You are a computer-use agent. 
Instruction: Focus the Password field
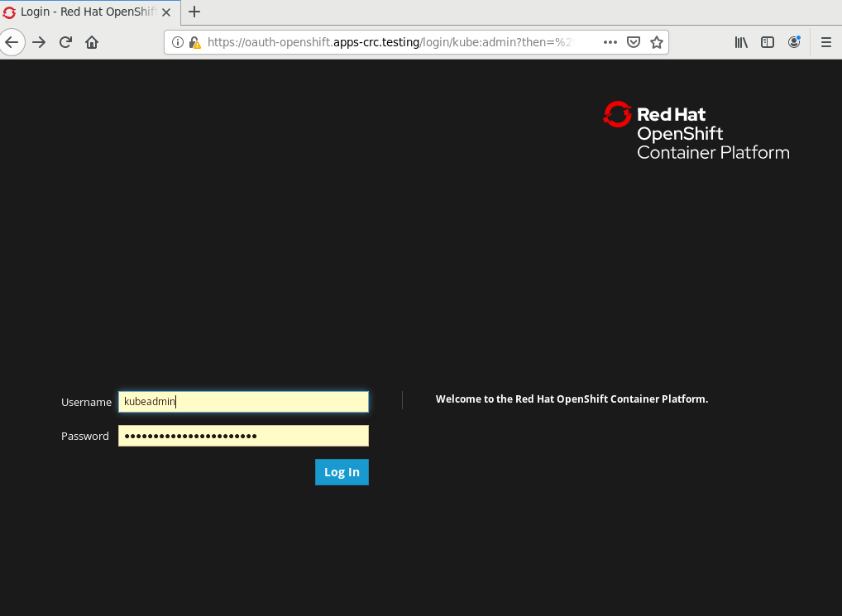tap(243, 436)
